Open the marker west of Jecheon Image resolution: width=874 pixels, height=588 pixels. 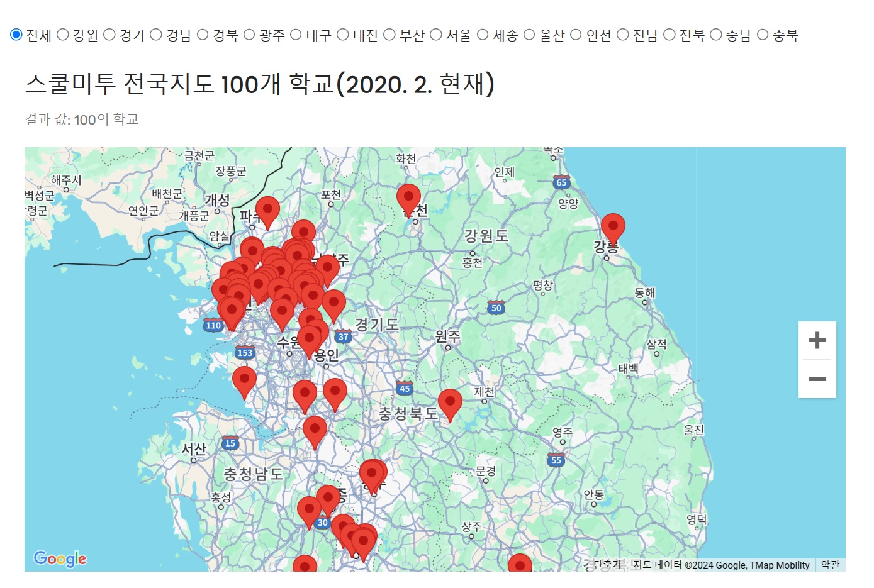click(450, 403)
